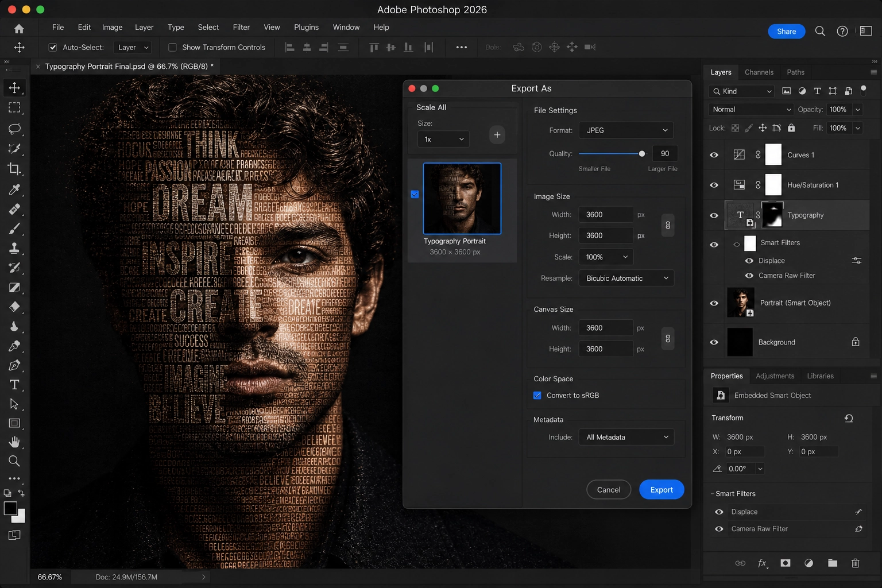Hide the Hue/Saturation 1 layer
Screen dimensions: 882x588
point(714,185)
